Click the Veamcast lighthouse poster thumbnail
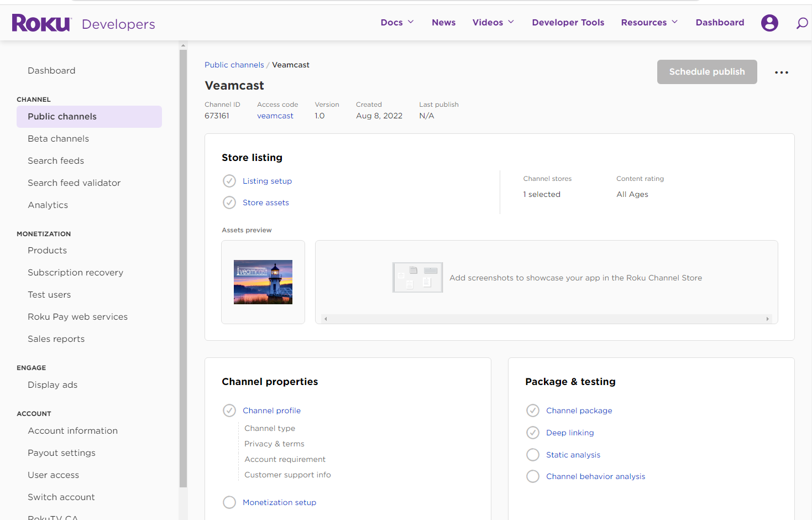 point(263,282)
